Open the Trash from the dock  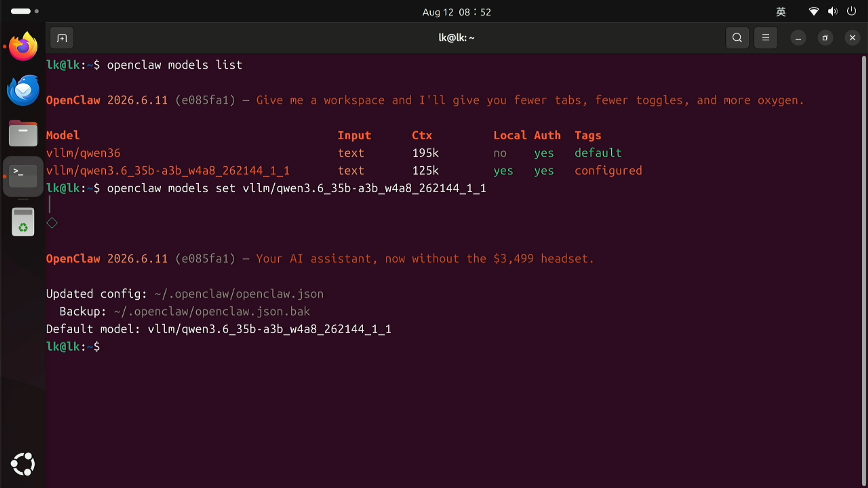23,222
